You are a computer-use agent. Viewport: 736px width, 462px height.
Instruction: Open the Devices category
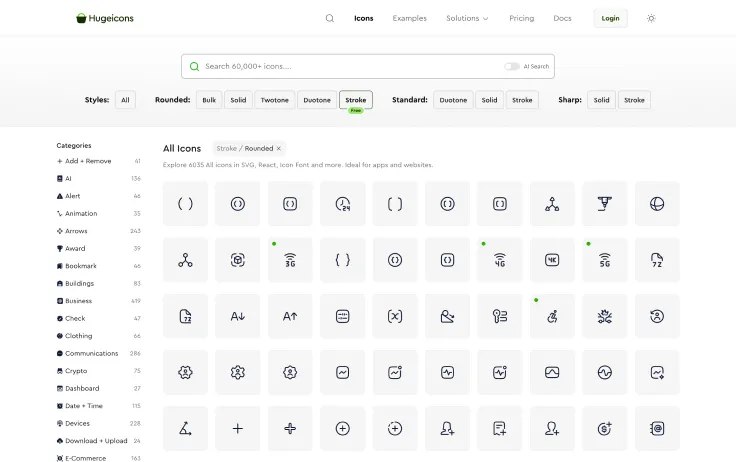99,424
